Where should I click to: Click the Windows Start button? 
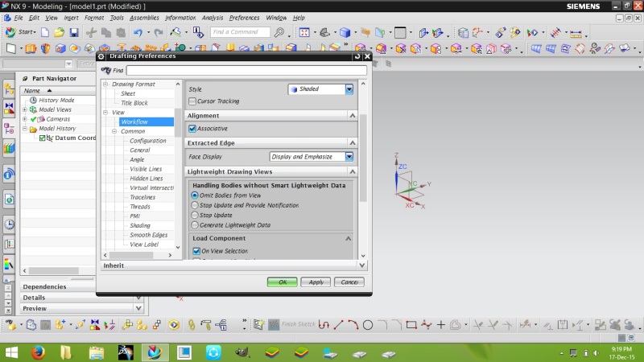click(x=11, y=352)
